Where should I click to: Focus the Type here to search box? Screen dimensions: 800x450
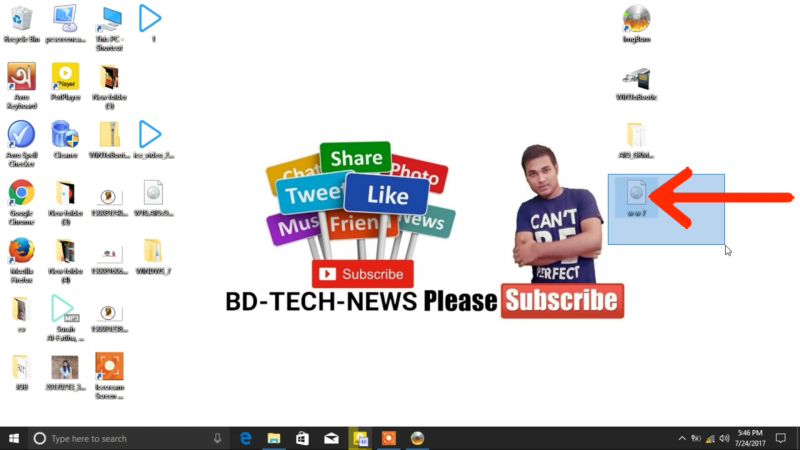[128, 438]
